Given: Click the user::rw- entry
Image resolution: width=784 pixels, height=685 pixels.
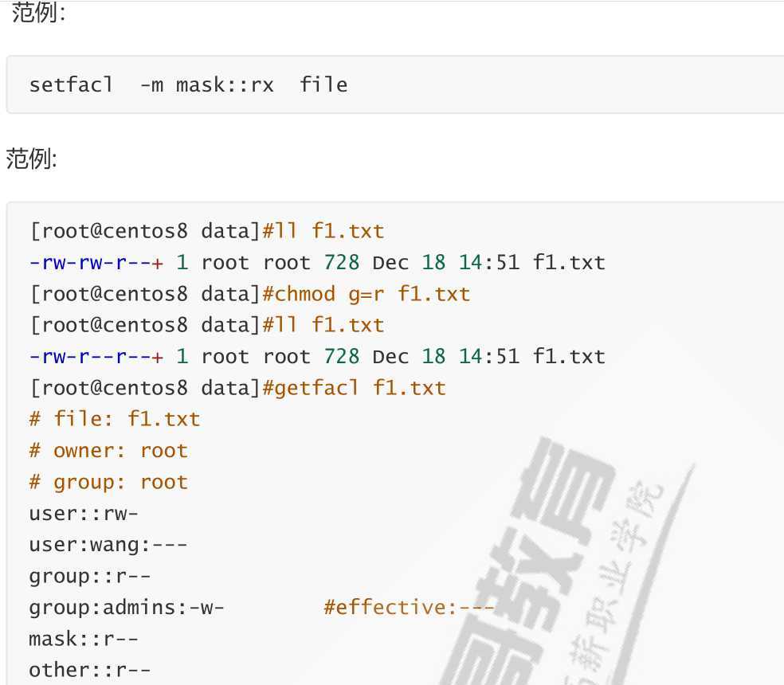Looking at the screenshot, I should 84,514.
